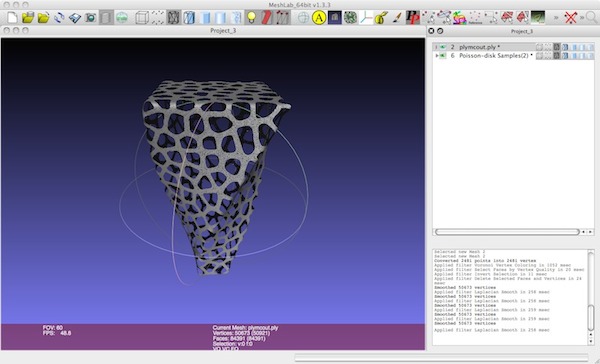Click the dark blue square tool icon
This screenshot has height=364, width=600.
pos(335,18)
